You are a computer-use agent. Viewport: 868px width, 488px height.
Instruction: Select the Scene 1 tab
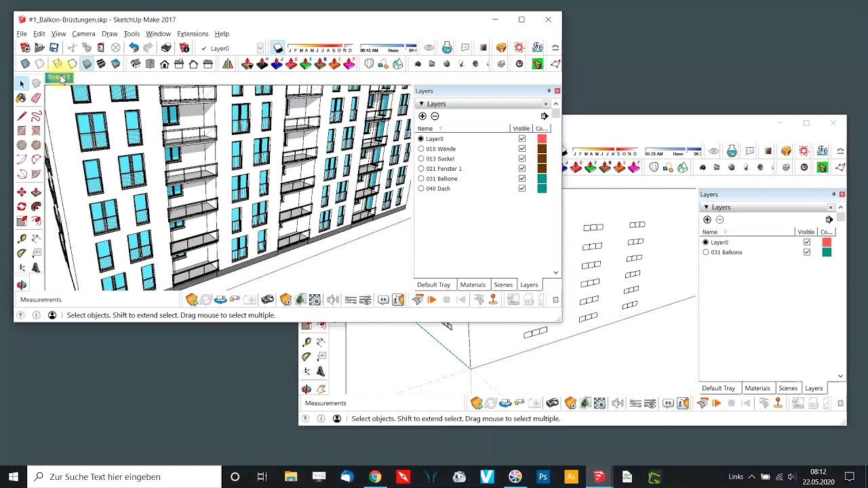(58, 78)
